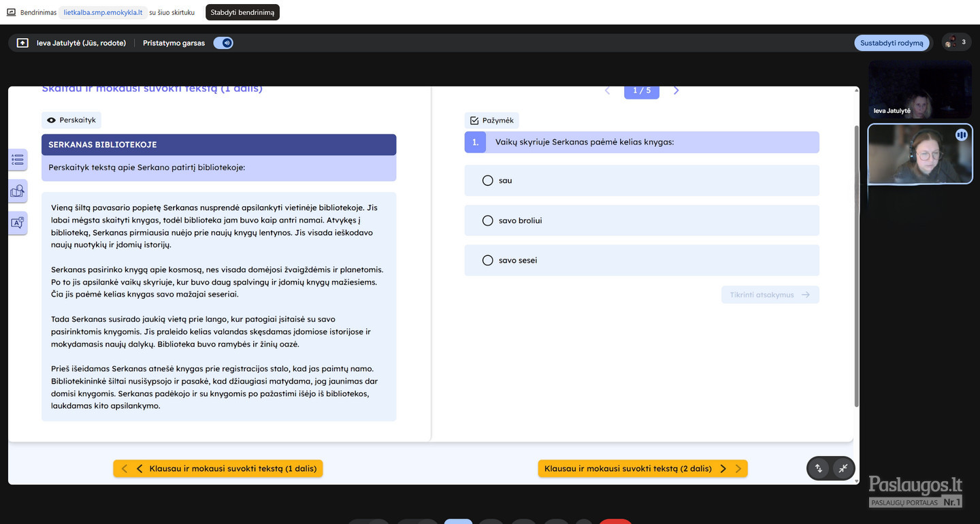Click Stabdyti bendrinimą button
The height and width of the screenshot is (524, 980).
coord(242,12)
